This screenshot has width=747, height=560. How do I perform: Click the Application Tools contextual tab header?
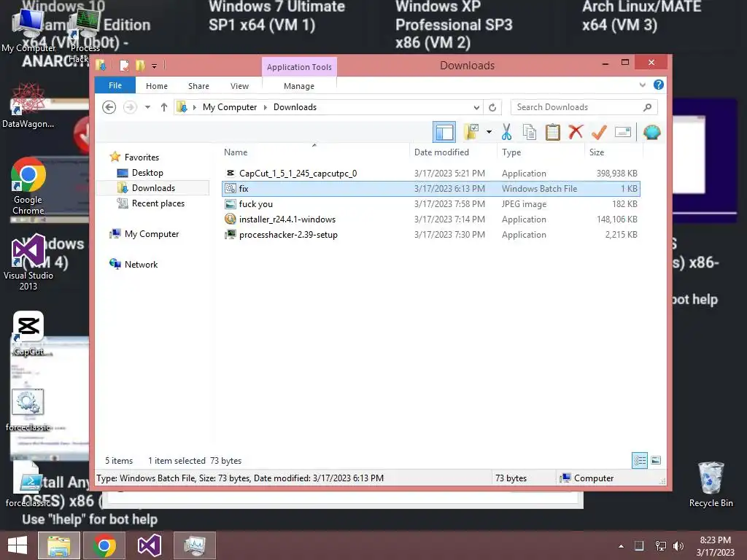(x=299, y=67)
